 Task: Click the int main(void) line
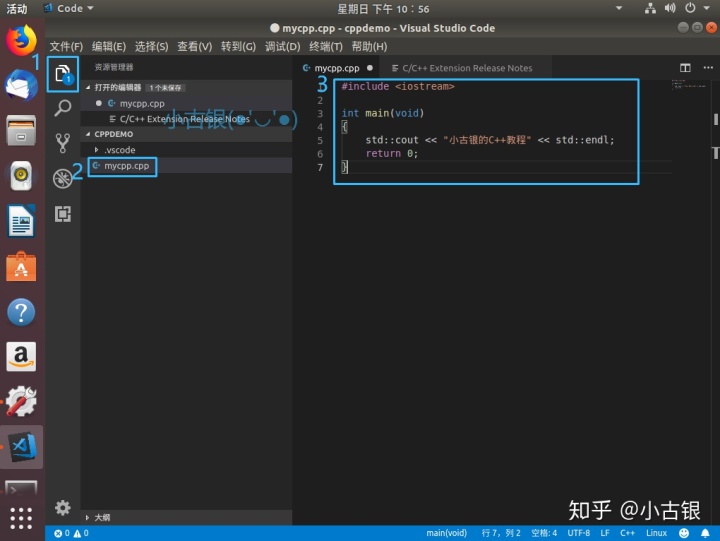[382, 113]
